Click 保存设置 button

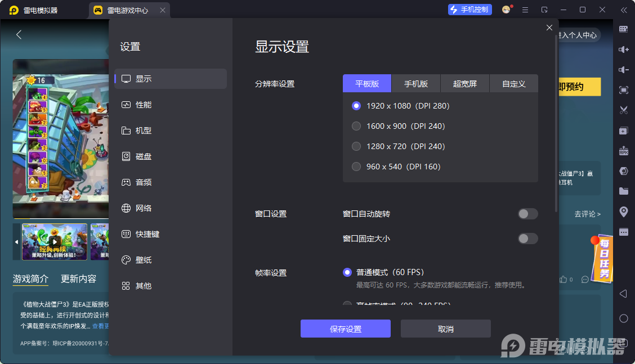346,329
